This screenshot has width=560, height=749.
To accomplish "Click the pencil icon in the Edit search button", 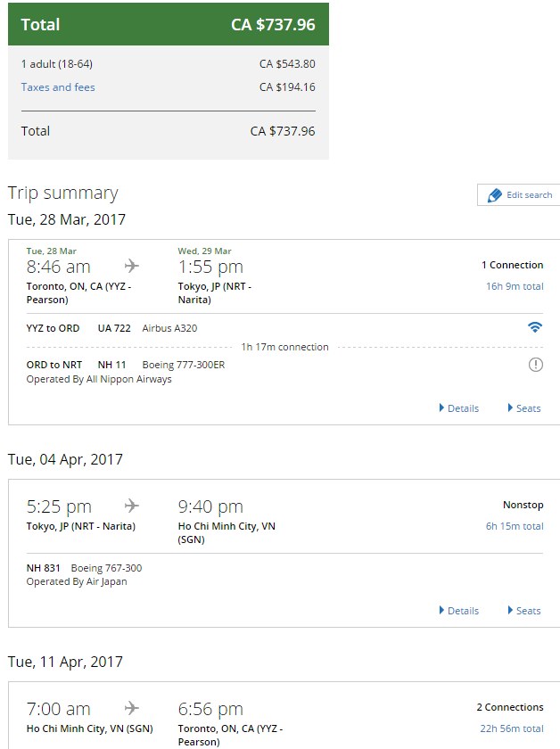I will click(x=495, y=195).
